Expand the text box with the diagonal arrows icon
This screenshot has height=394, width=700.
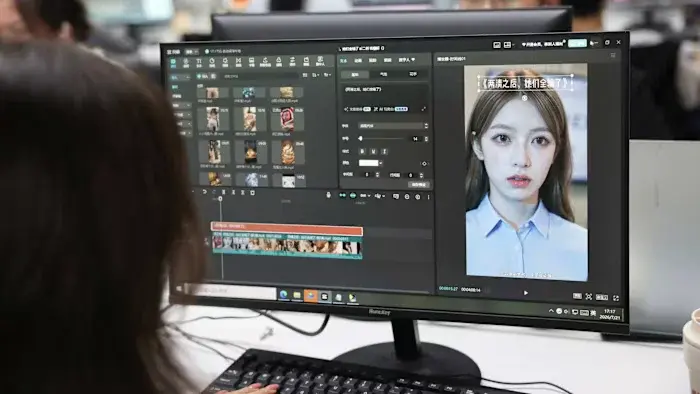pos(424,108)
